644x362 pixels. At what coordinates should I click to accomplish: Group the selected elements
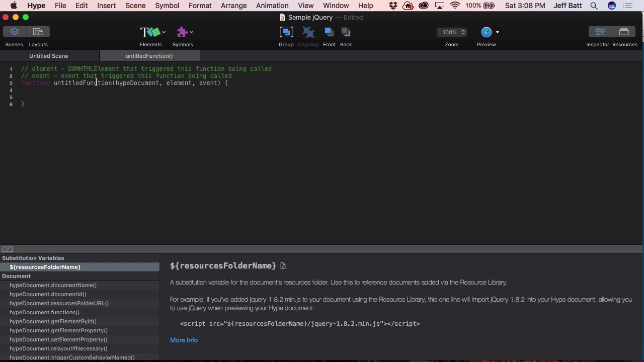tap(286, 32)
